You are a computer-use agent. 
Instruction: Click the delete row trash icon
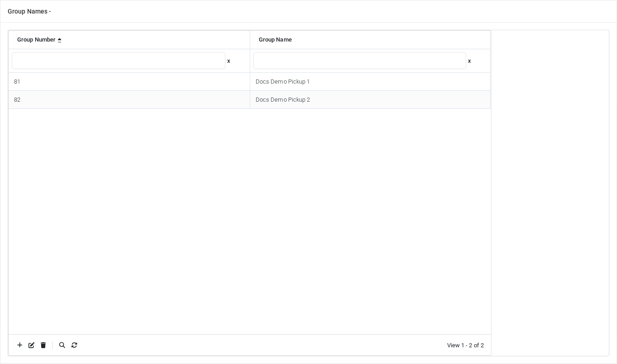pos(43,345)
